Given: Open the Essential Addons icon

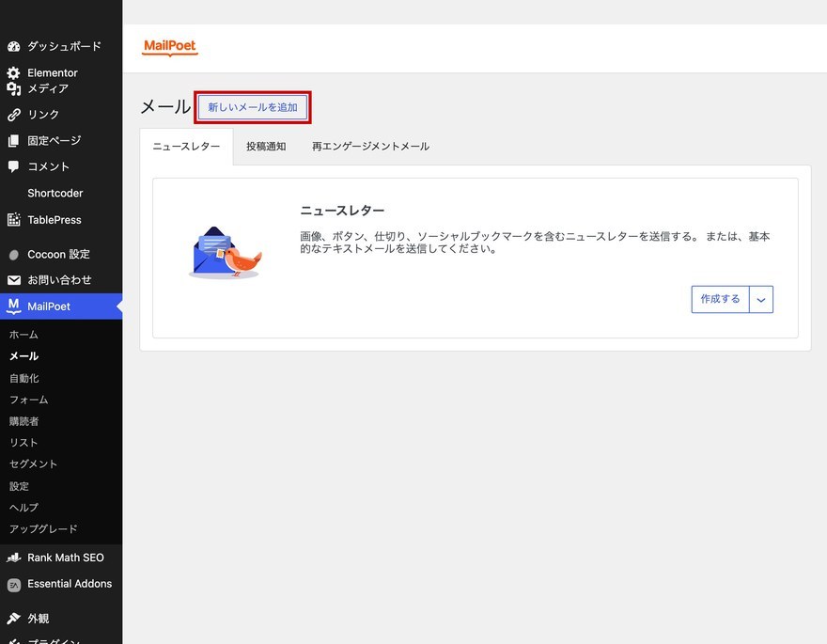Looking at the screenshot, I should pyautogui.click(x=14, y=585).
